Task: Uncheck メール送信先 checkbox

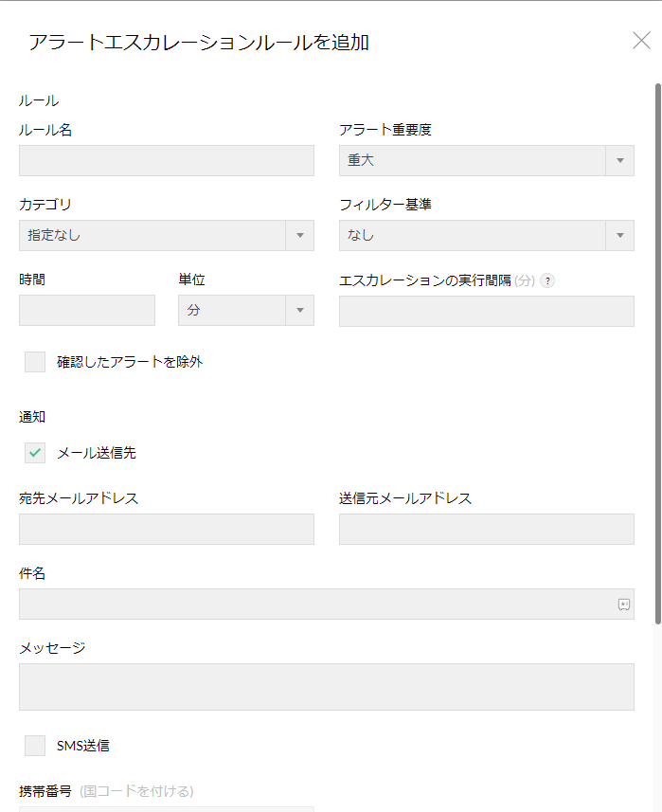Action: 35,453
